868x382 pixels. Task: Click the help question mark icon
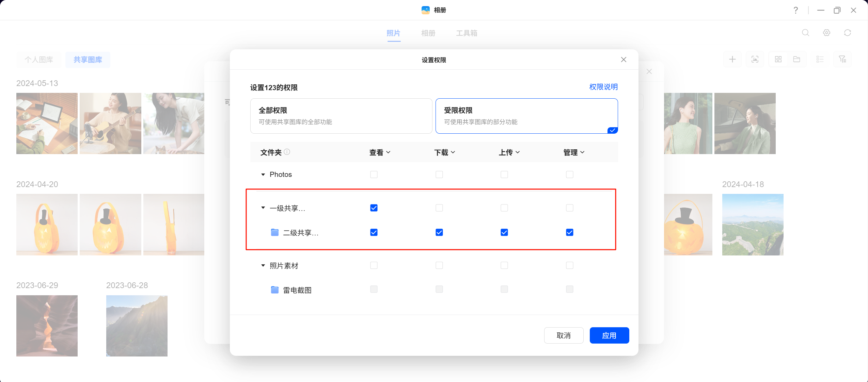click(795, 10)
